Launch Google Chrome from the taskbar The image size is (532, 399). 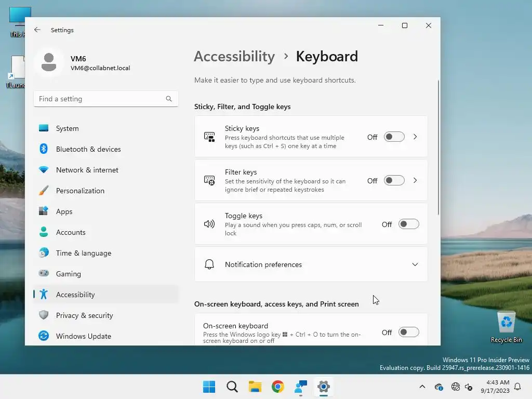click(278, 387)
